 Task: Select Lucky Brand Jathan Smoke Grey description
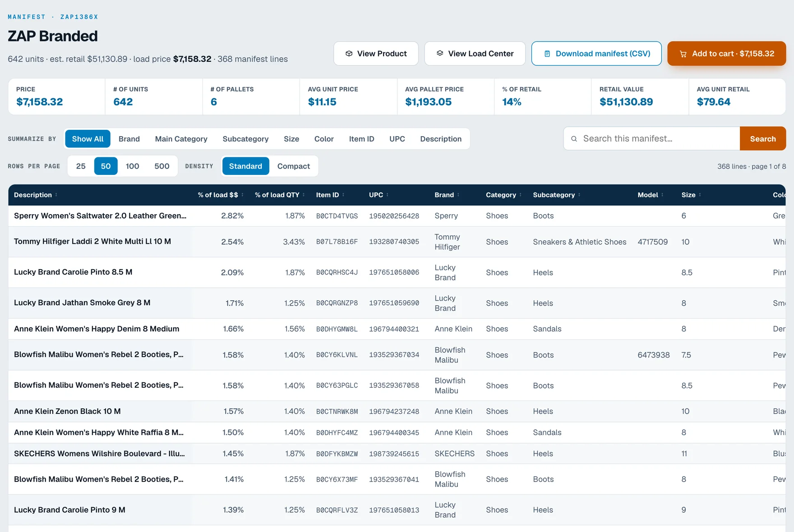pyautogui.click(x=82, y=303)
